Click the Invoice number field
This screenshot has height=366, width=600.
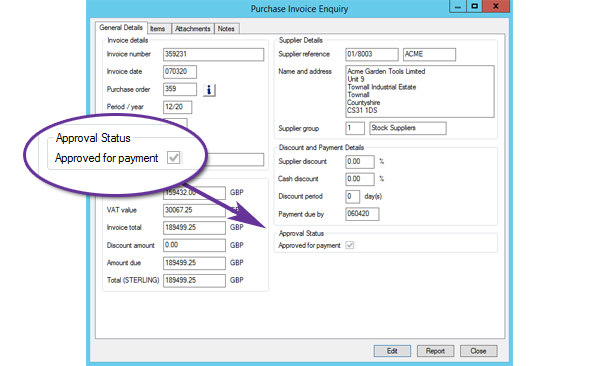[214, 54]
